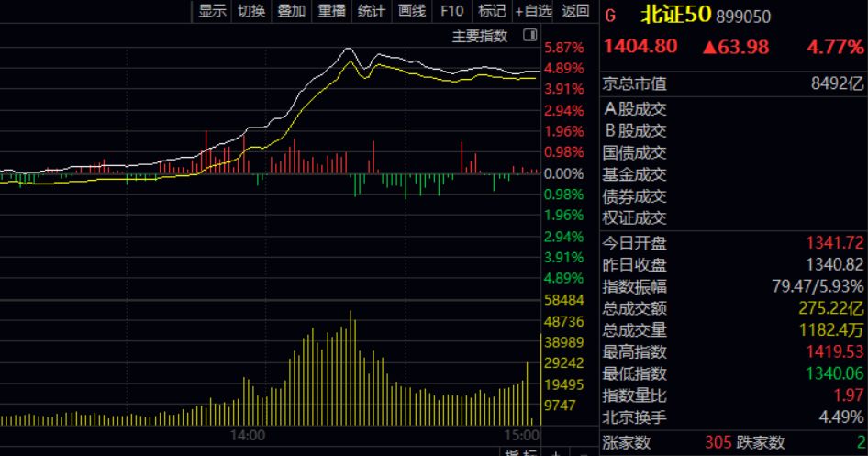Click market cap value 8492亿

point(837,83)
